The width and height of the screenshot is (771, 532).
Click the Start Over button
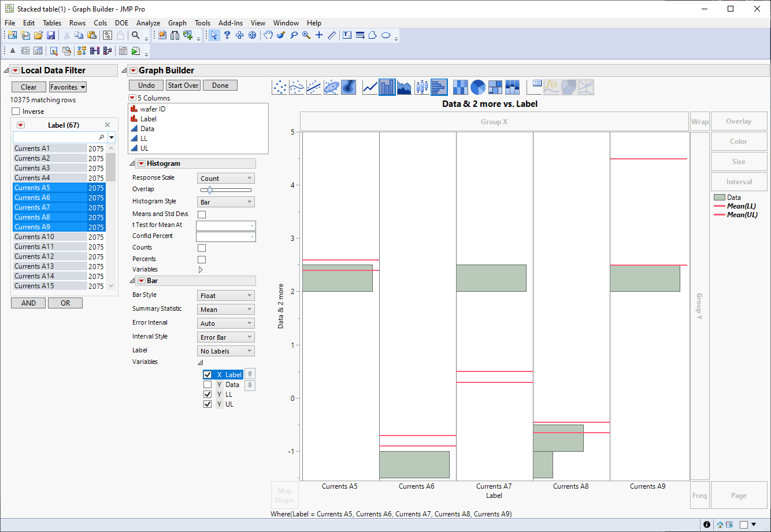coord(183,85)
